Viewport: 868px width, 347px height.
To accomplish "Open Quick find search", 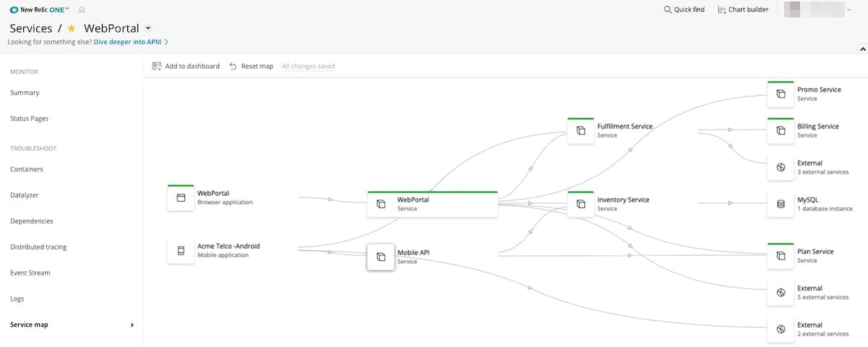I will (684, 9).
